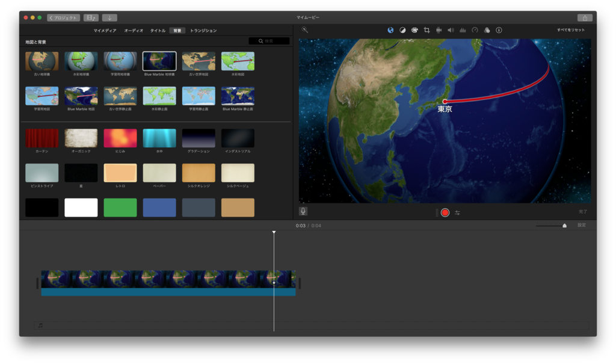The image size is (616, 364).
Task: Choose the 水中 underwater background
Action: coord(159,138)
